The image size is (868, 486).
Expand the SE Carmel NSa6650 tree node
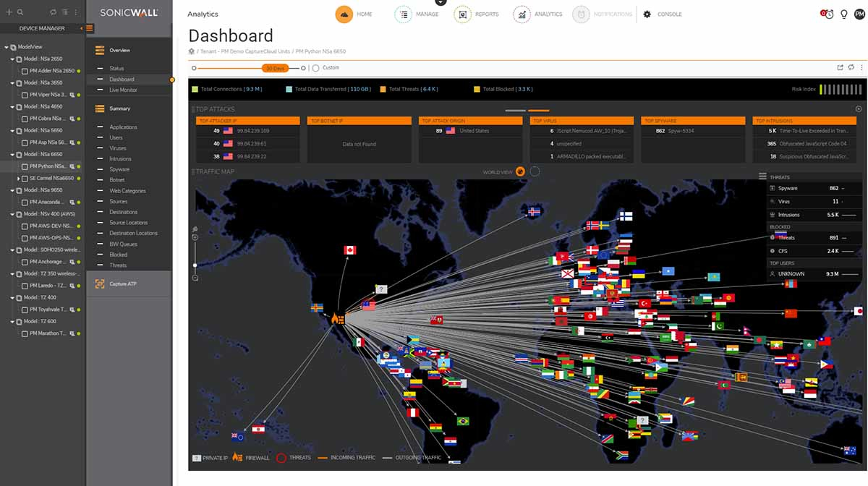(19, 178)
